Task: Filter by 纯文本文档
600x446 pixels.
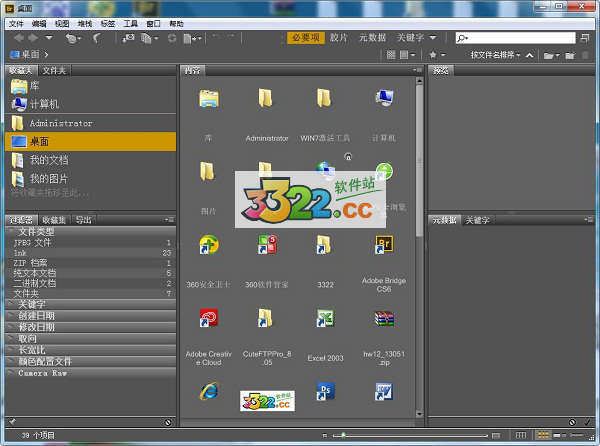Action: (91, 273)
